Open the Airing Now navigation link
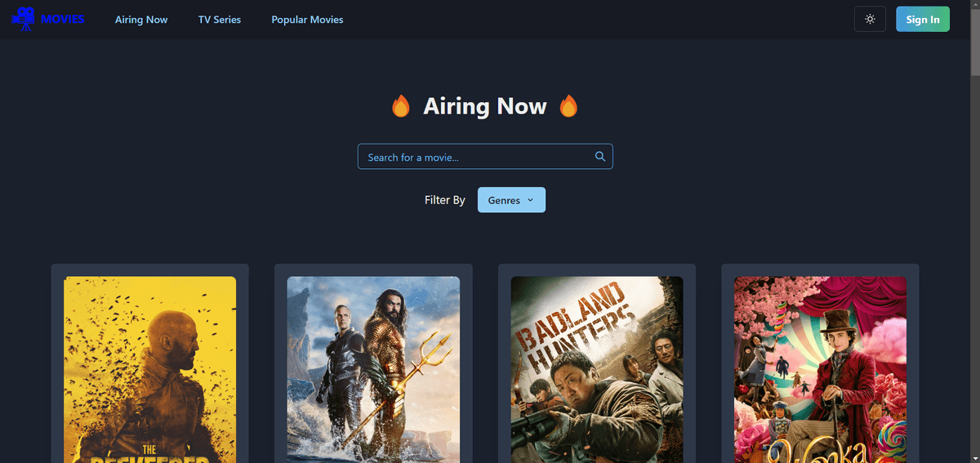The width and height of the screenshot is (980, 463). (141, 20)
